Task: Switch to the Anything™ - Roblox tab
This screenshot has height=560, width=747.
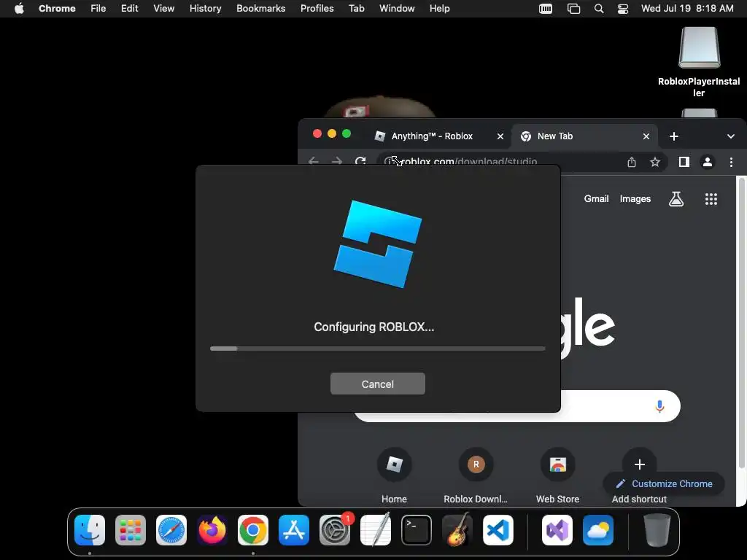Action: [x=432, y=136]
